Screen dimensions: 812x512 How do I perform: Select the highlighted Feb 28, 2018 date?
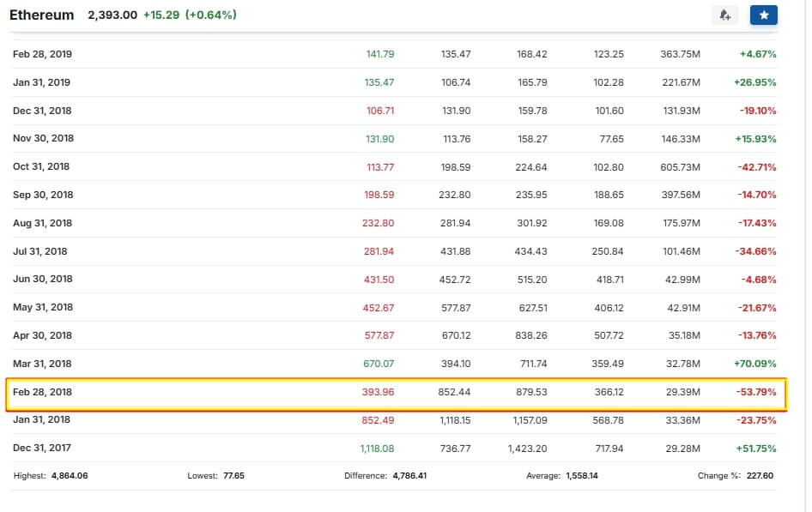42,392
